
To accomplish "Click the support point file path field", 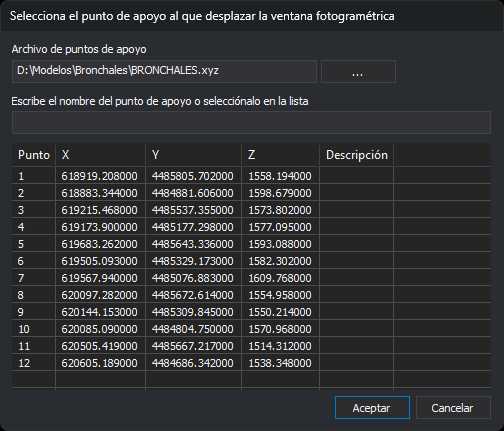I will [164, 71].
